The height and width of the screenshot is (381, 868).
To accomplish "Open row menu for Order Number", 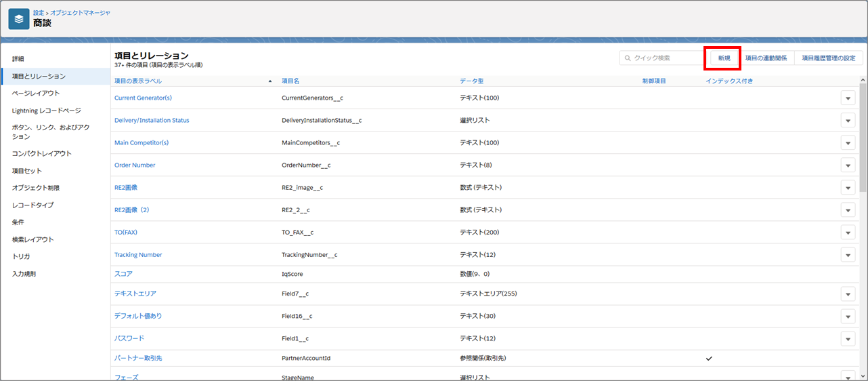I will tap(848, 165).
